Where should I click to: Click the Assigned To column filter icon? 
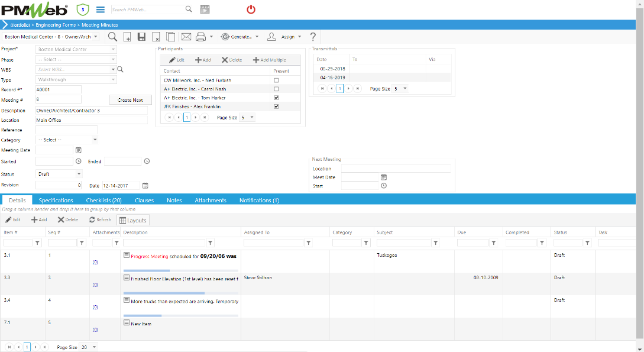click(x=309, y=243)
